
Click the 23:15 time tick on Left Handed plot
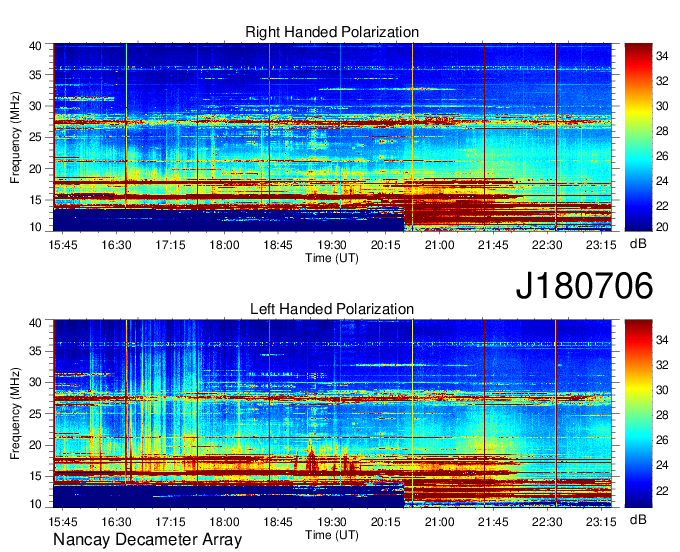(x=601, y=521)
